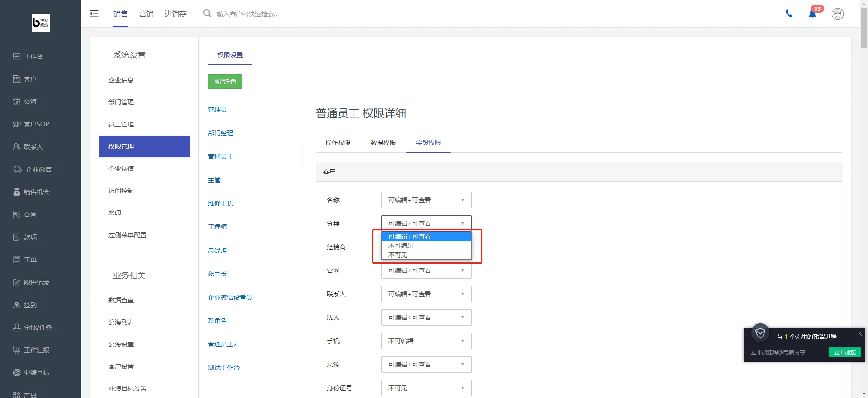
Task: Select the 管理员 role
Action: [x=217, y=109]
